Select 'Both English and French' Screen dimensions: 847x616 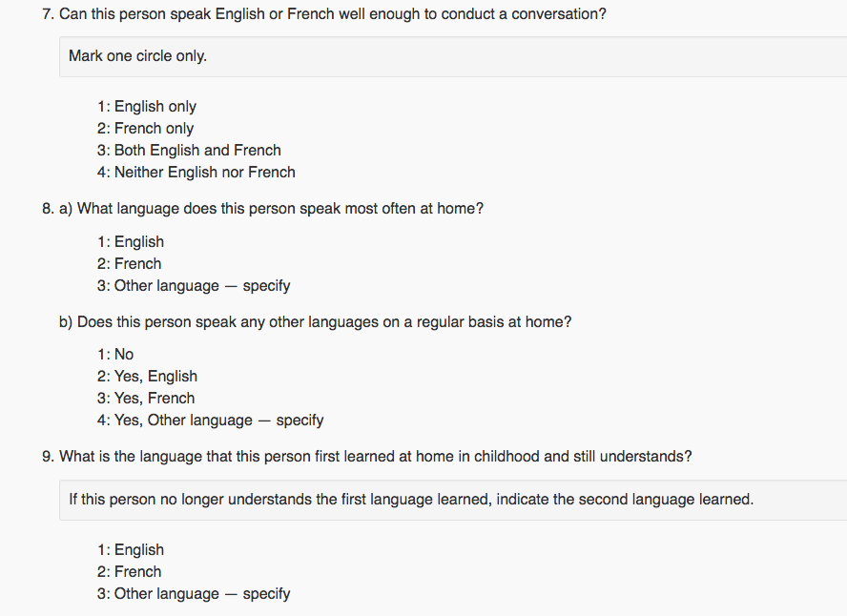(189, 150)
